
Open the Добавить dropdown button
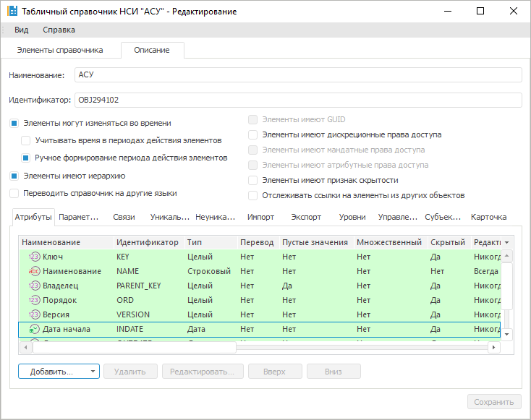(x=58, y=372)
